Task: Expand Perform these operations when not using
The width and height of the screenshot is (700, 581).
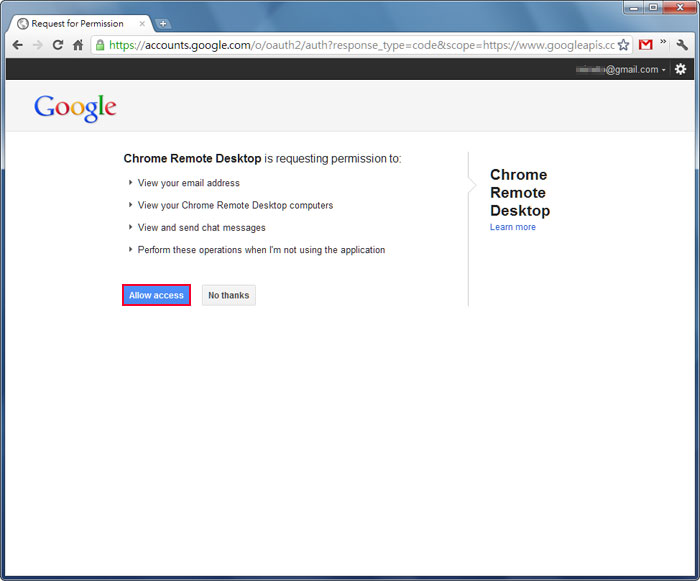Action: pos(257,250)
